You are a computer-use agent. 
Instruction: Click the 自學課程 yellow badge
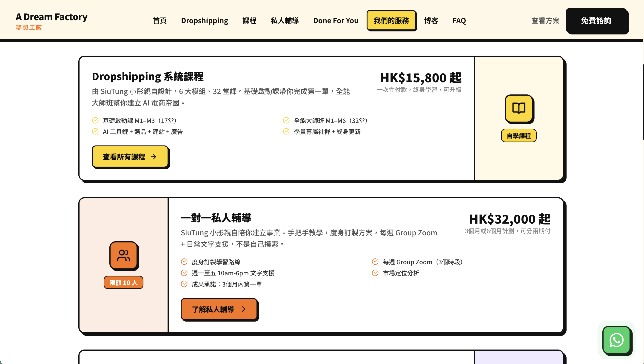tap(519, 136)
